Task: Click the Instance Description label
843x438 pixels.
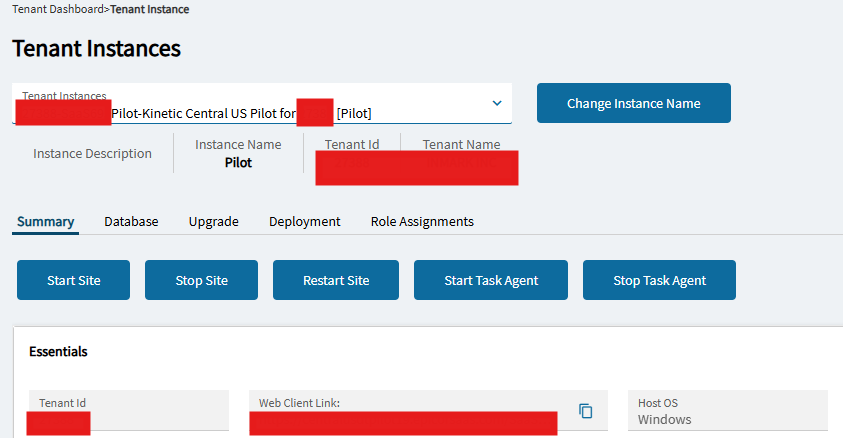Action: click(x=92, y=153)
